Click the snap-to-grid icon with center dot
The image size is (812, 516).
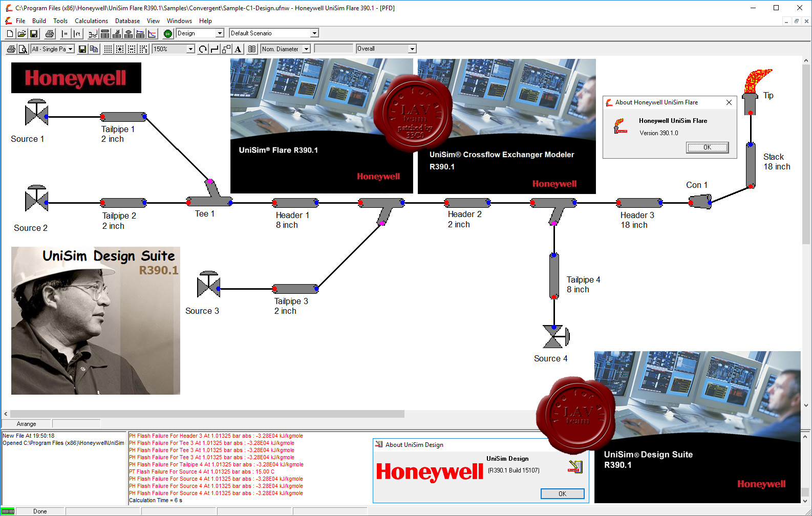click(120, 49)
